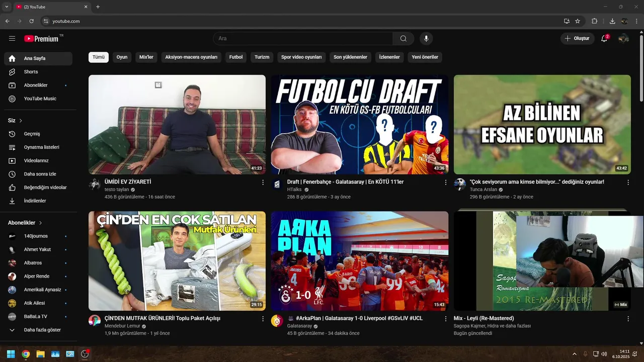Open options menu for Draft Fenerbahçe video
This screenshot has height=362, width=644.
(445, 183)
